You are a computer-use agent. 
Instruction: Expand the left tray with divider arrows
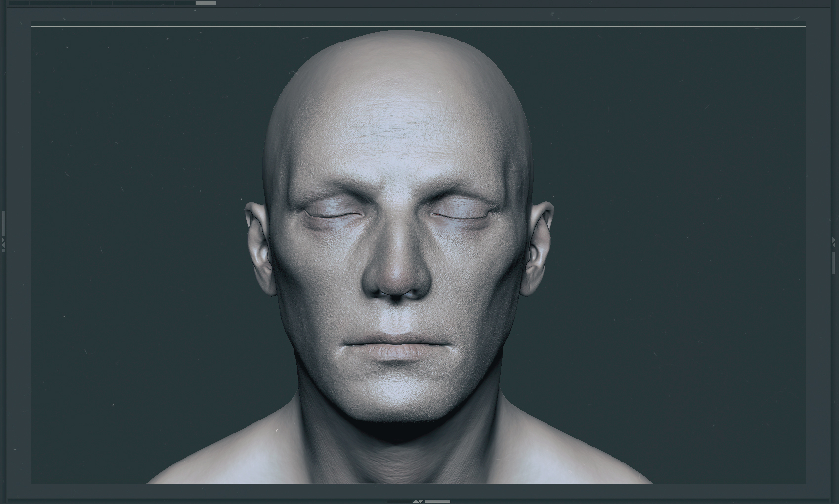(x=3, y=242)
